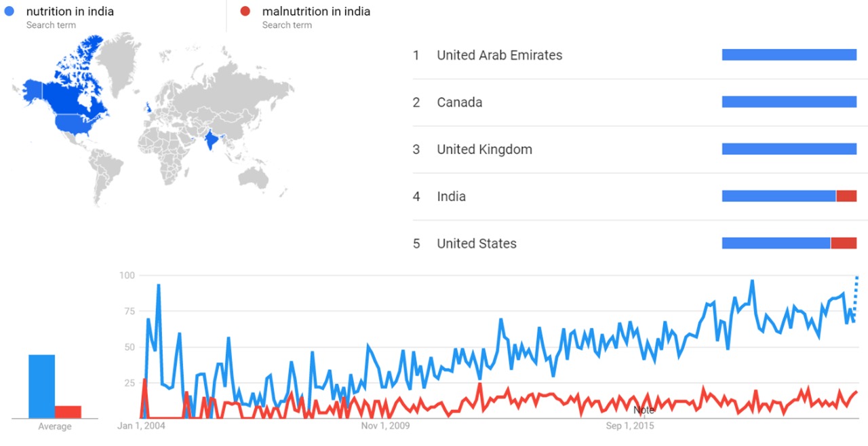The width and height of the screenshot is (868, 446).
Task: Click India on the world map
Action: click(212, 141)
